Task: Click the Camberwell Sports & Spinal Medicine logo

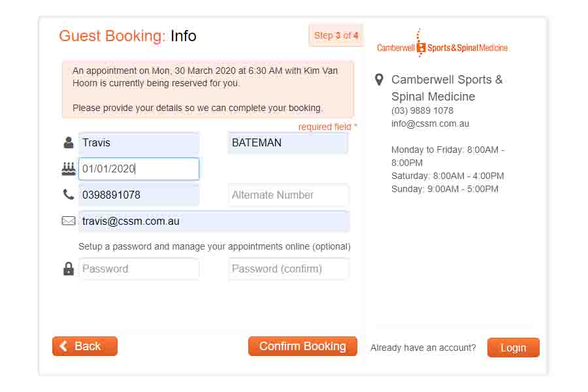Action: tap(442, 47)
